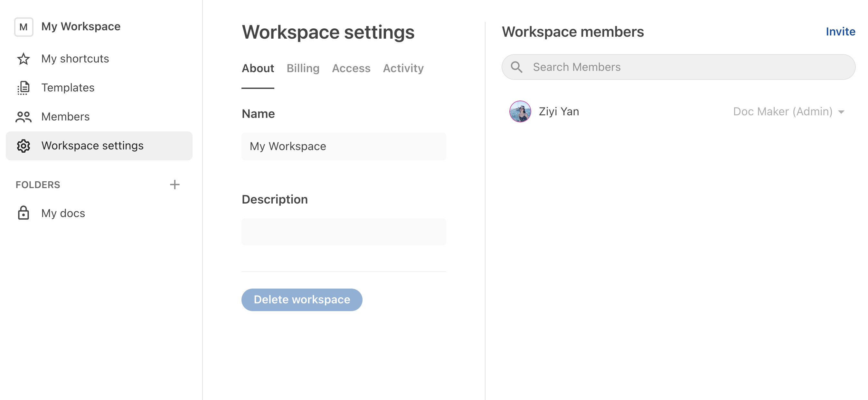The image size is (868, 400).
Task: Add a new folder with plus icon
Action: click(x=175, y=185)
